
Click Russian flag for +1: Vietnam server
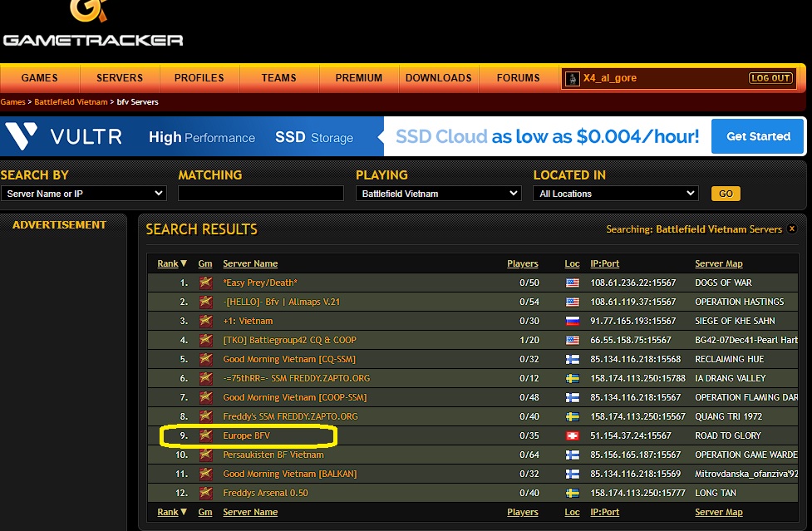(573, 321)
